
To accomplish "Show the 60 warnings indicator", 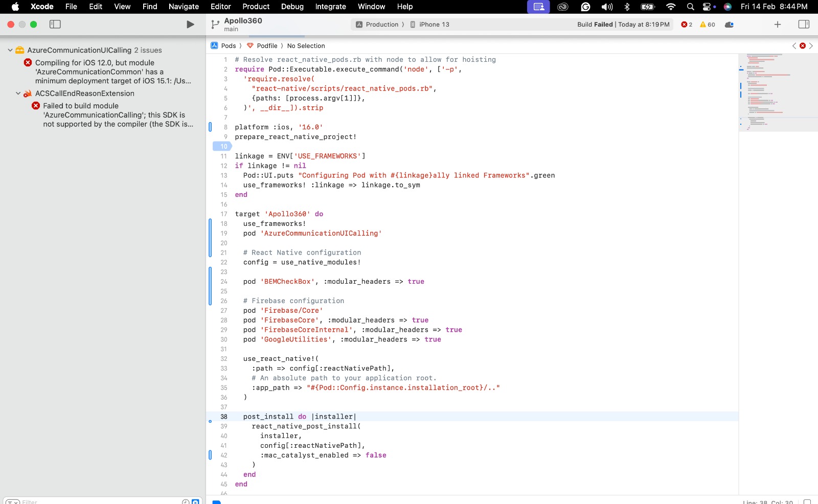I will (x=708, y=25).
